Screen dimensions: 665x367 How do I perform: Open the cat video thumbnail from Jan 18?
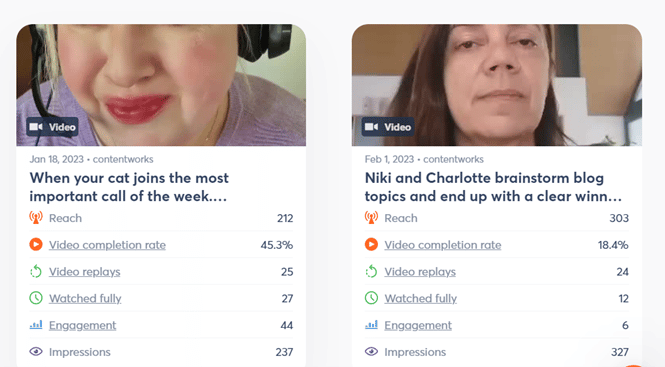pyautogui.click(x=161, y=85)
